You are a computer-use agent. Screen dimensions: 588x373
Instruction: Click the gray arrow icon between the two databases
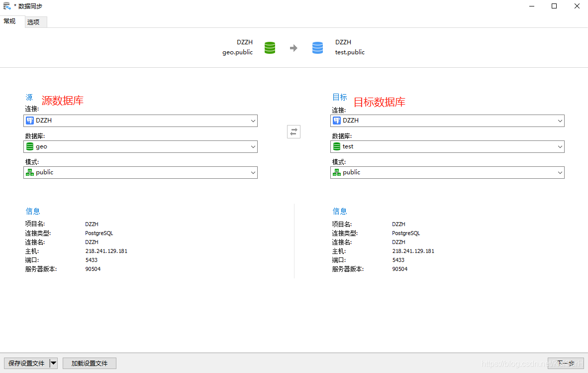pos(294,47)
